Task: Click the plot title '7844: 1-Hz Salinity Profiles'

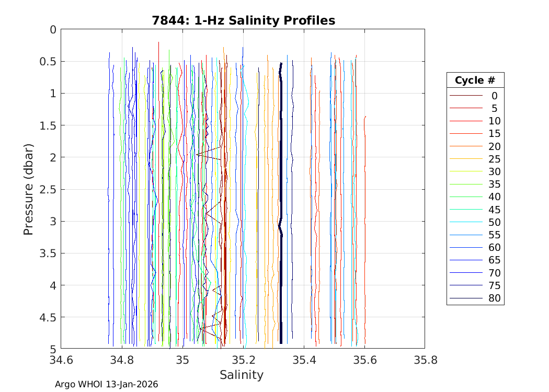Action: (243, 20)
